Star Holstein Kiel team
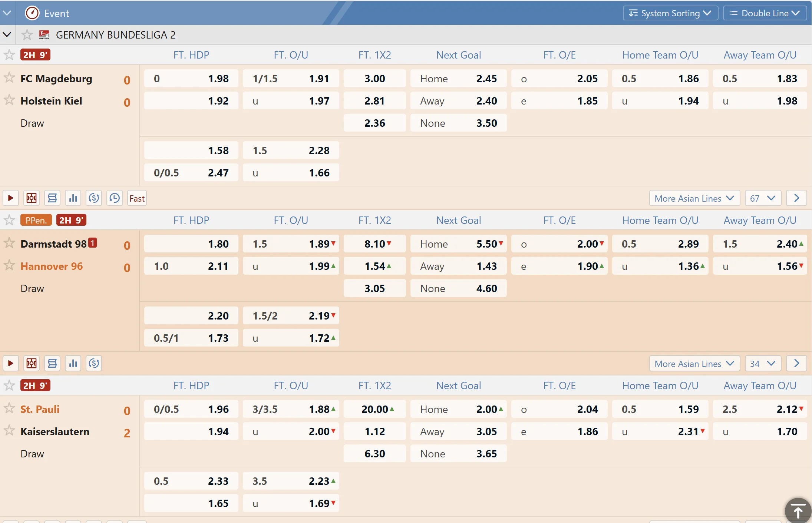The width and height of the screenshot is (812, 523). point(9,100)
